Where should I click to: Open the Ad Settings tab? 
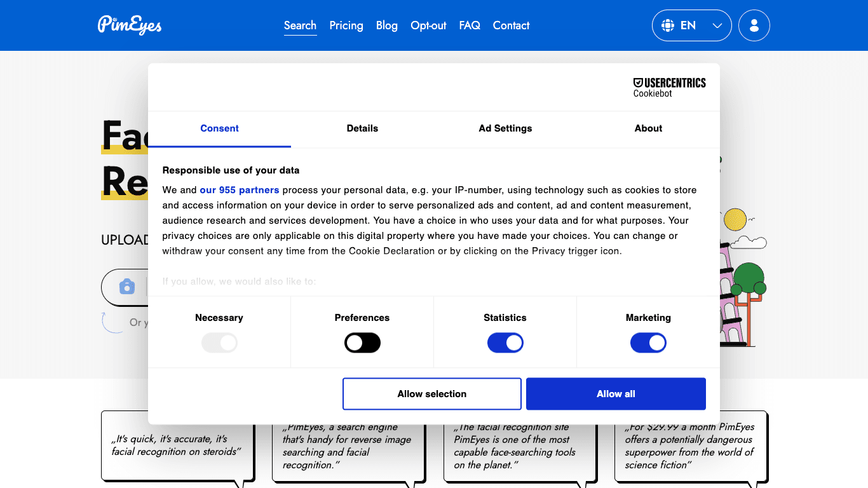click(x=505, y=128)
